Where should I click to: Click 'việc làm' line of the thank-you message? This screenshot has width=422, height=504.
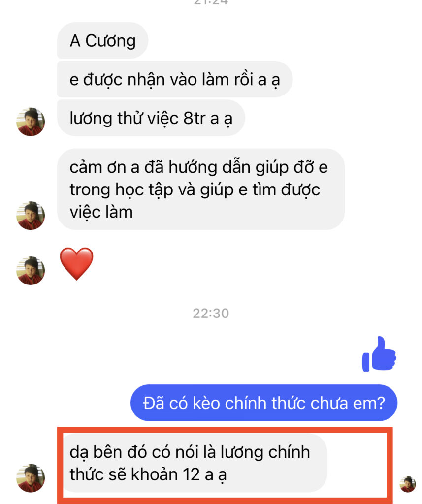[101, 213]
